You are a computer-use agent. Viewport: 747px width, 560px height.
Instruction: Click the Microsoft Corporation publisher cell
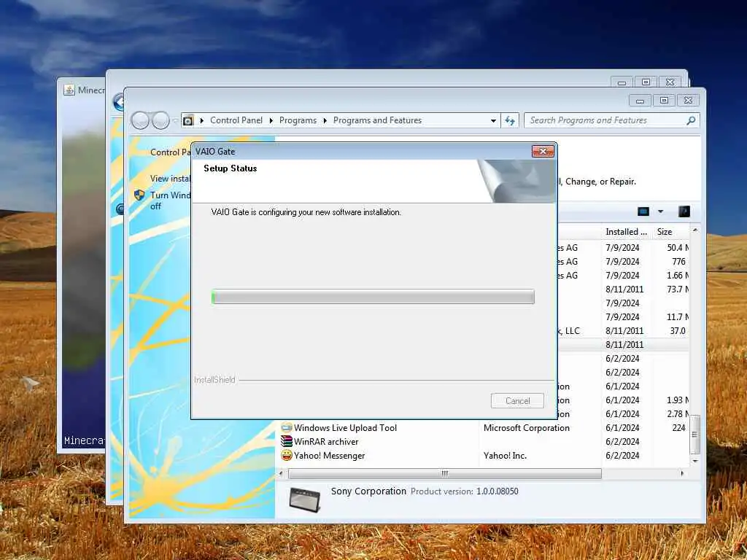click(x=527, y=427)
